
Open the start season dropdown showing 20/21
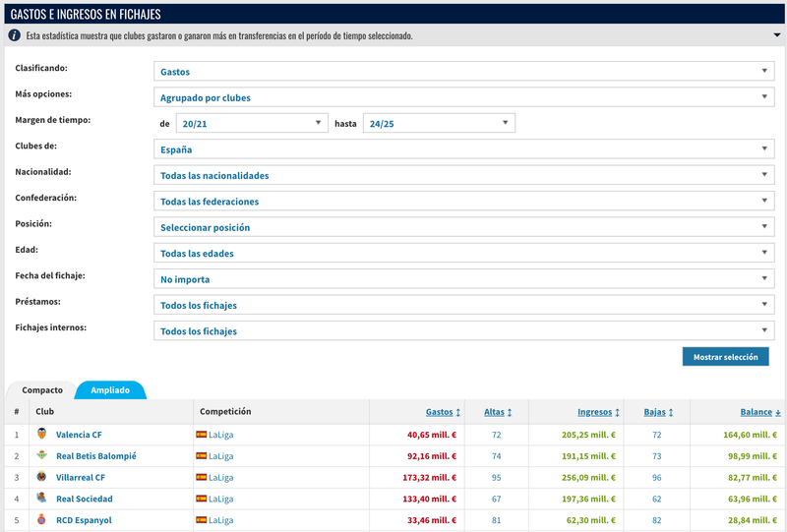tap(251, 124)
